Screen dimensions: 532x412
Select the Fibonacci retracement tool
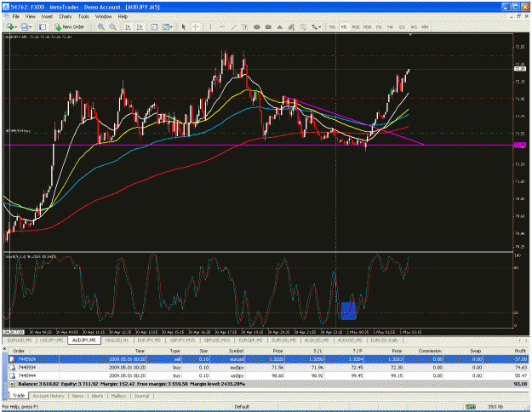[x=303, y=26]
